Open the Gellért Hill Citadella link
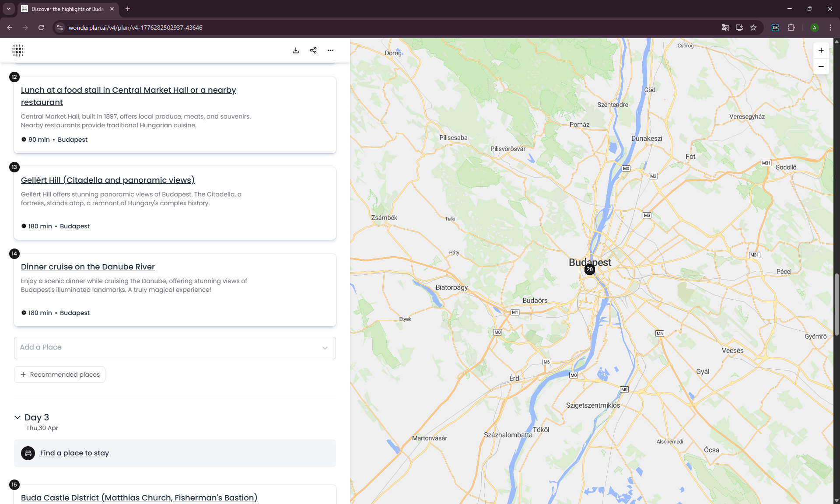The height and width of the screenshot is (504, 840). (108, 180)
